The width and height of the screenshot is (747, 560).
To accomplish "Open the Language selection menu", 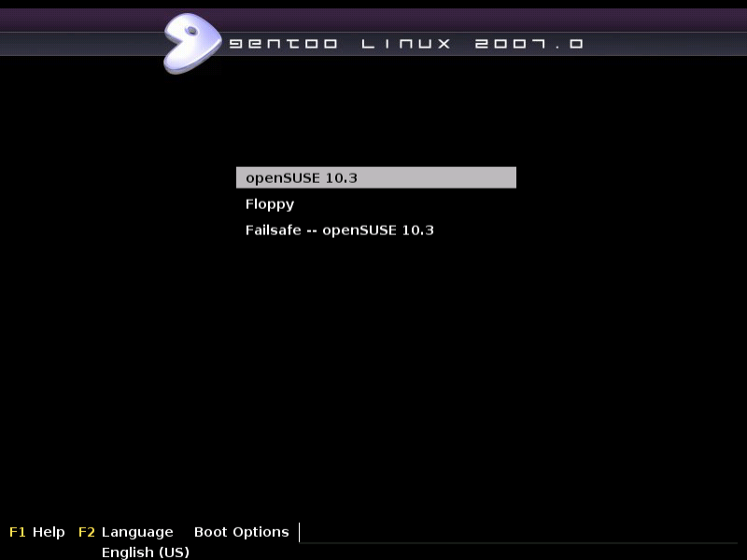I will pyautogui.click(x=137, y=532).
